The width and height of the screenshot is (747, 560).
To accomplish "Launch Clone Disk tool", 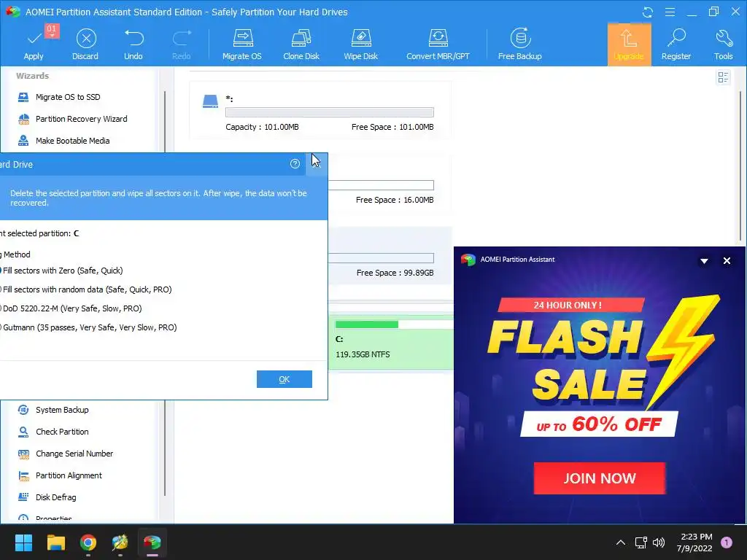I will point(301,44).
